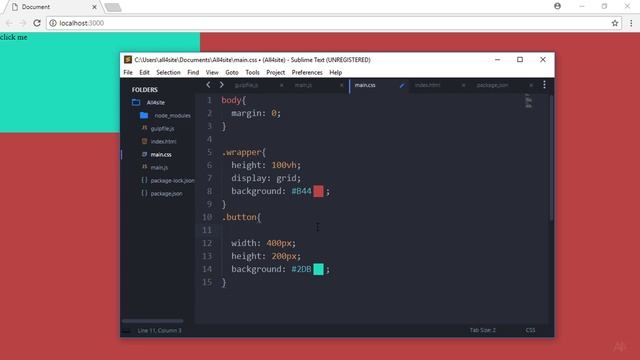Open the View menu
This screenshot has height=360, width=640.
tap(212, 72)
